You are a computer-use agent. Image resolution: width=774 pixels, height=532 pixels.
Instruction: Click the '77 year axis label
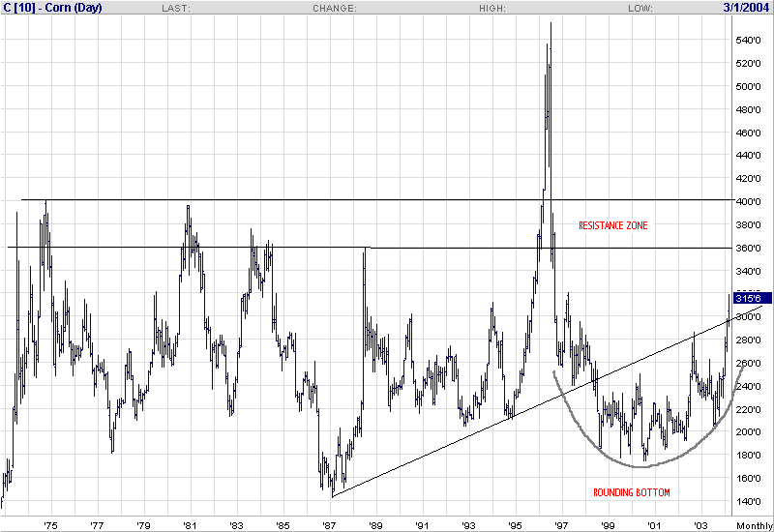point(96,525)
